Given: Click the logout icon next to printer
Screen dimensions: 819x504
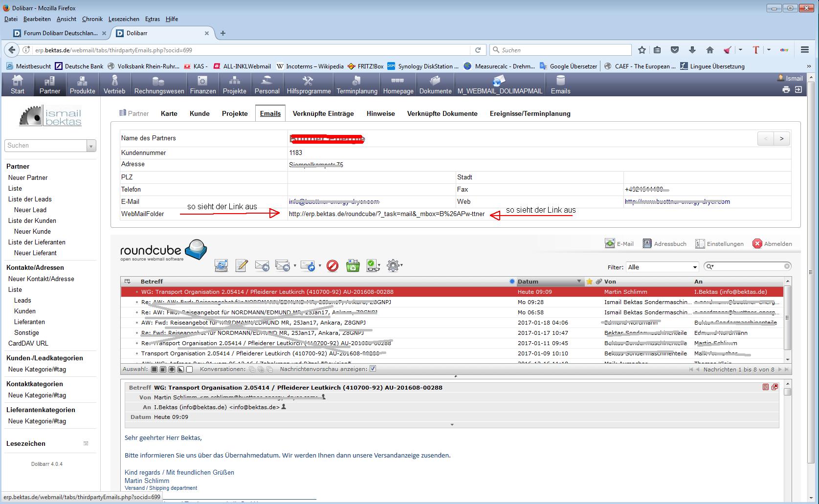Looking at the screenshot, I should pyautogui.click(x=798, y=89).
